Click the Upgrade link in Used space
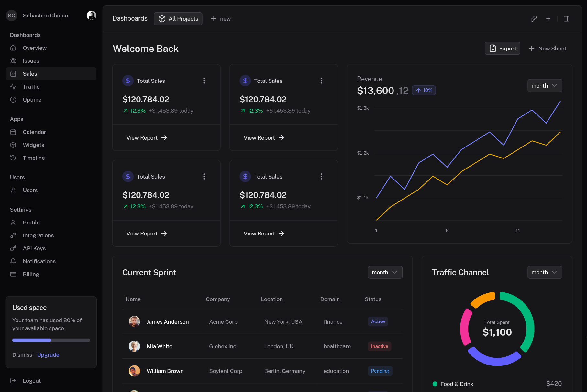This screenshot has height=392, width=587. coord(48,355)
